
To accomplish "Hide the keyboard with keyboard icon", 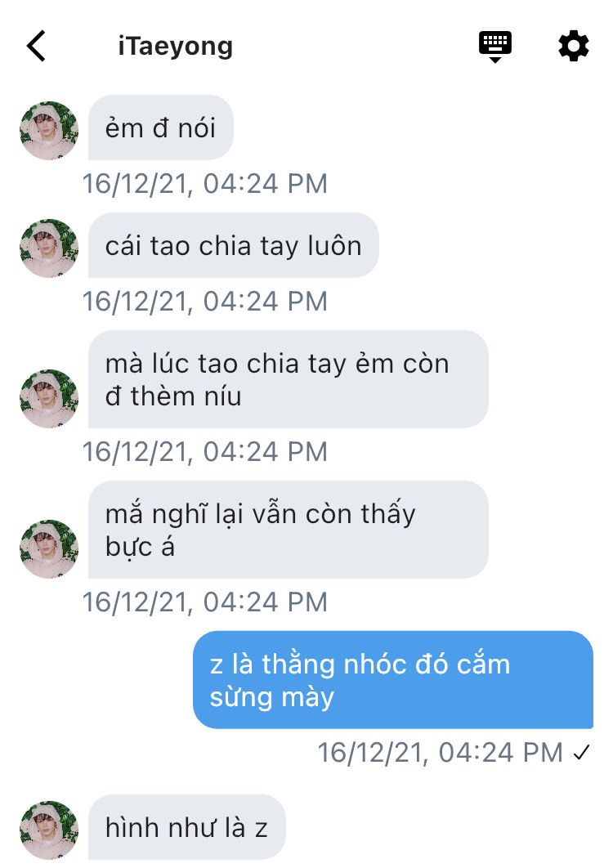I will coord(495,47).
